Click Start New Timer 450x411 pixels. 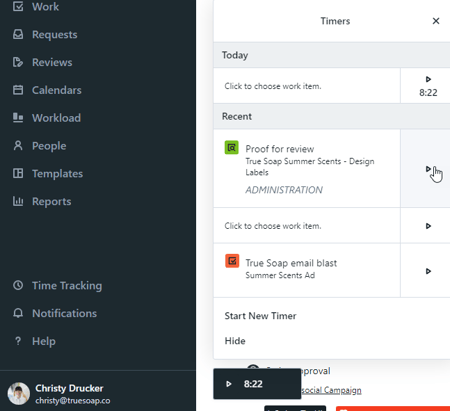[260, 316]
